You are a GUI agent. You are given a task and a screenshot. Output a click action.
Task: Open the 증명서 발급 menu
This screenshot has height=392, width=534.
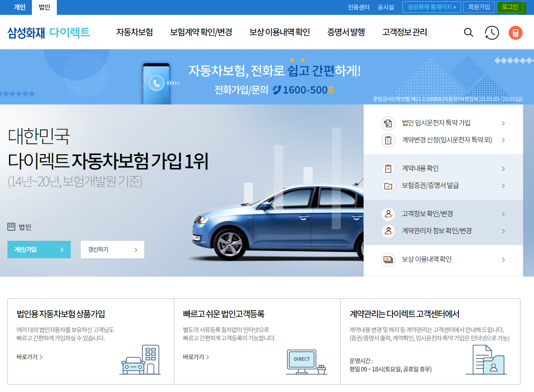click(x=346, y=32)
